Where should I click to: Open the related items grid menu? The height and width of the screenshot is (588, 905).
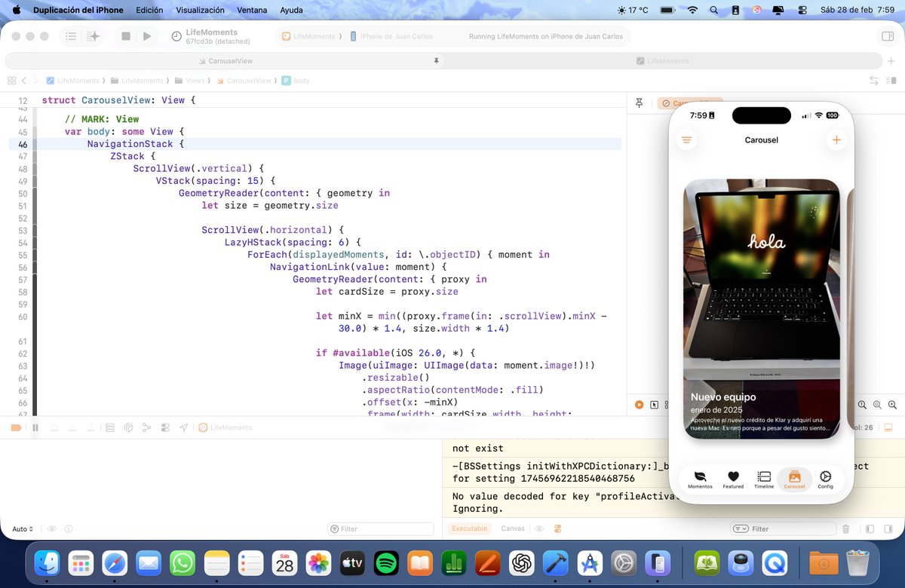[11, 81]
